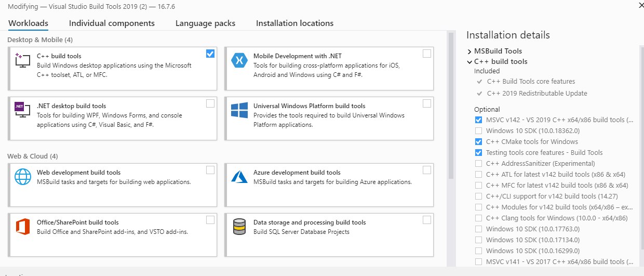Image resolution: width=644 pixels, height=276 pixels.
Task: Check C++ MFC for latest v142 build tools
Action: [x=478, y=186]
